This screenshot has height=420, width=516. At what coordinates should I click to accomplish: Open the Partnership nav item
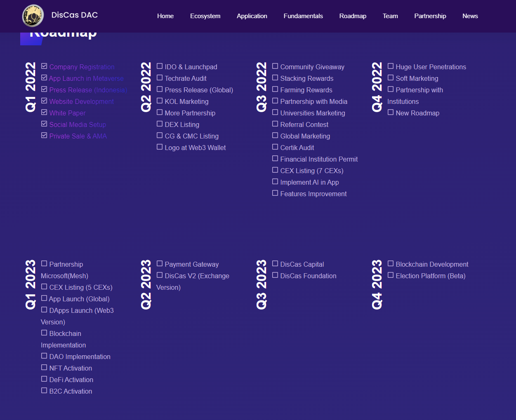430,16
